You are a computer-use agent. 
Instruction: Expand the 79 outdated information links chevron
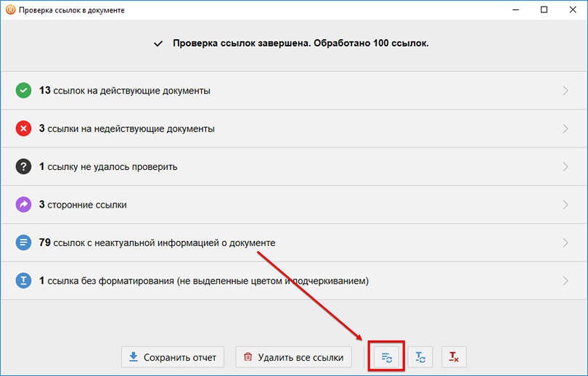565,242
